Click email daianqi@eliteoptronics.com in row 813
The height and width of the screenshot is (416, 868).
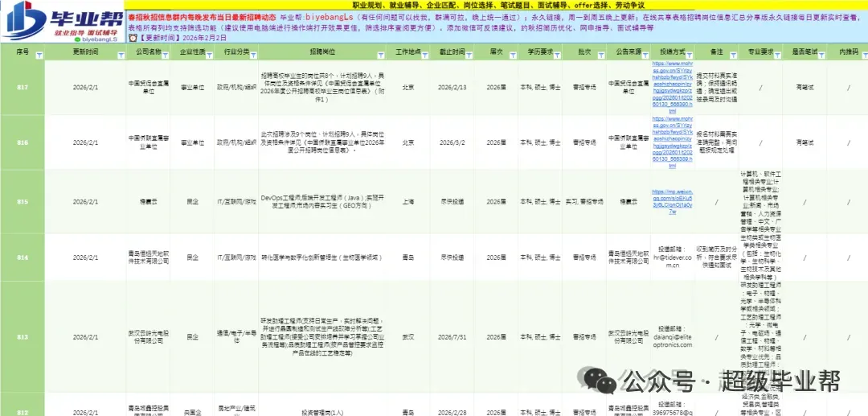[672, 340]
